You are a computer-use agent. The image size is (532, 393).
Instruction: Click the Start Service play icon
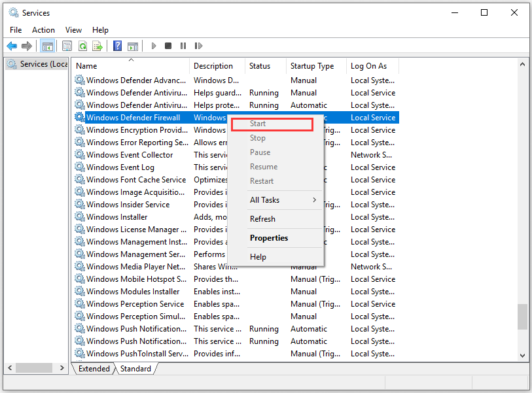point(154,46)
